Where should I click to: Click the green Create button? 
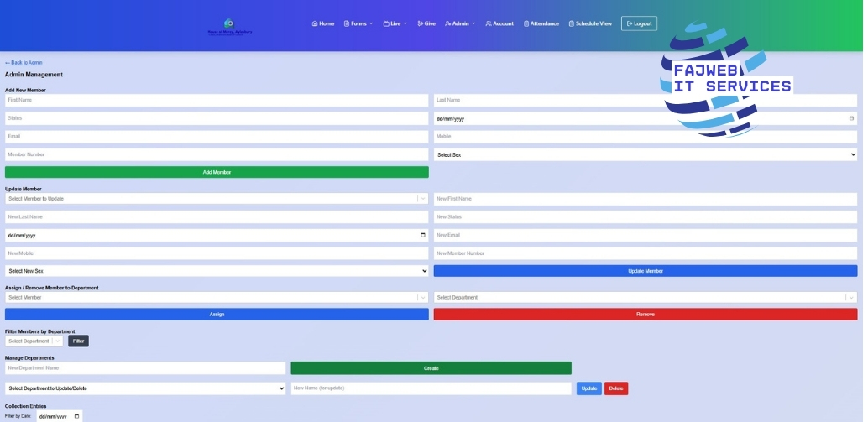[x=431, y=368]
